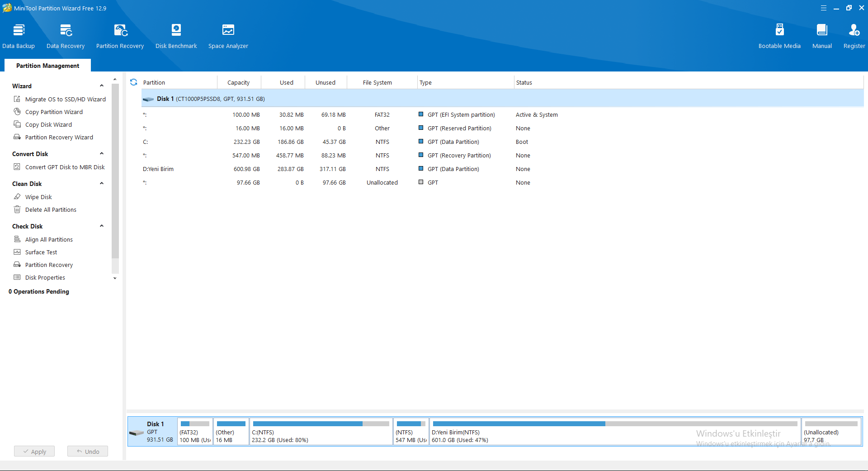This screenshot has width=868, height=471.
Task: Open the Space Analyzer
Action: point(228,36)
